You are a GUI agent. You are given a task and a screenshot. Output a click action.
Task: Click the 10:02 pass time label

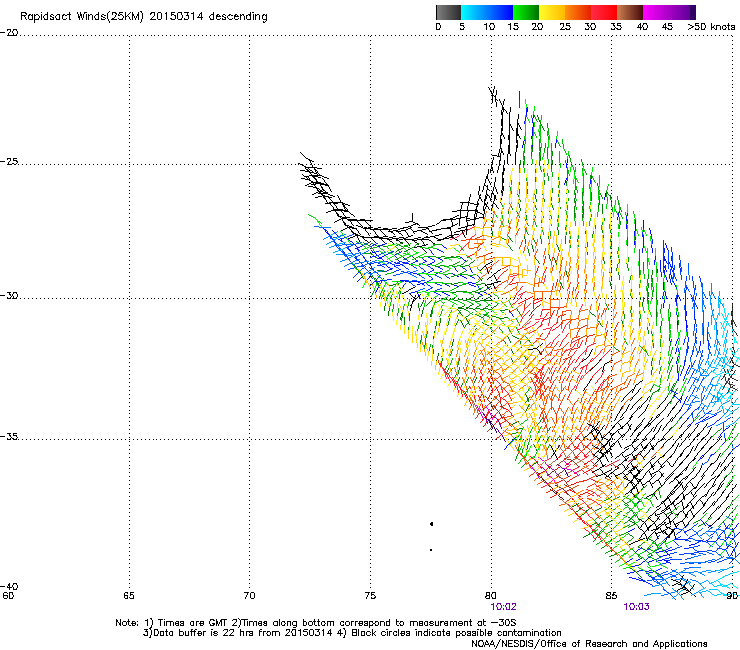503,607
